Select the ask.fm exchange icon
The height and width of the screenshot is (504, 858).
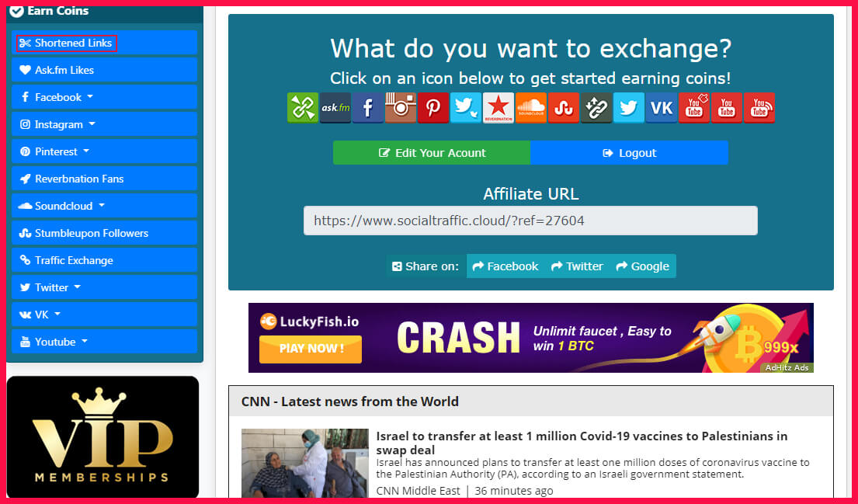335,108
